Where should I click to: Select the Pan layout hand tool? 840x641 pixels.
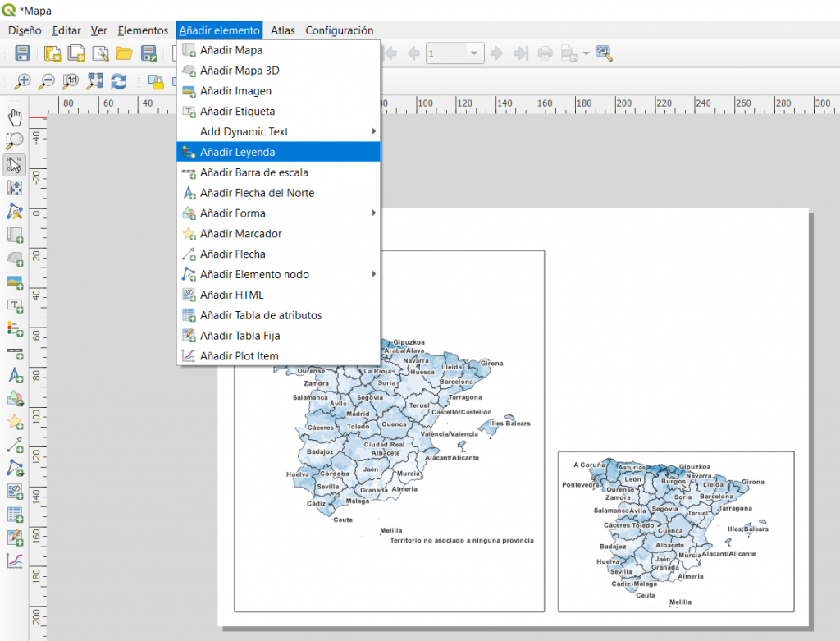pos(15,117)
